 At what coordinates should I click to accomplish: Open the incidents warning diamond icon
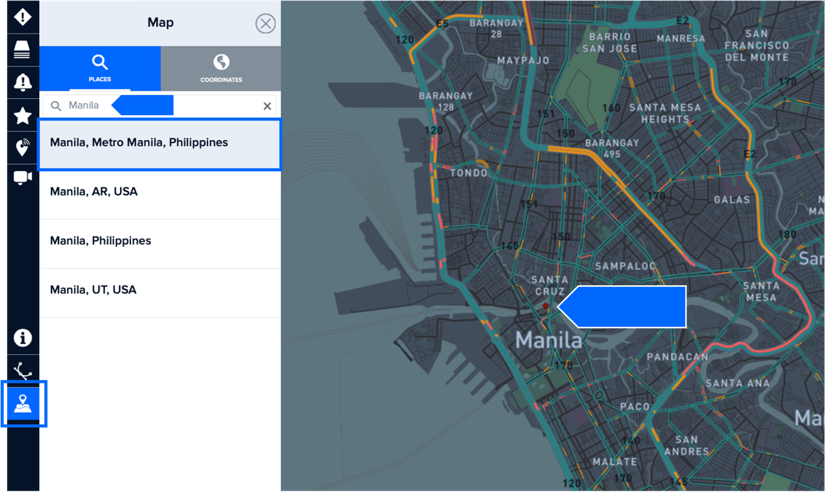tap(23, 17)
